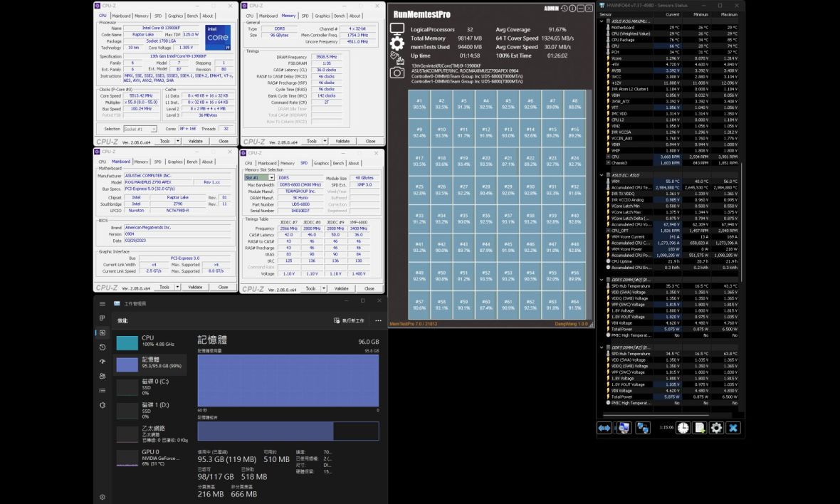Click the HWiNFO remote monitoring icon
The width and height of the screenshot is (840, 504).
[x=644, y=428]
